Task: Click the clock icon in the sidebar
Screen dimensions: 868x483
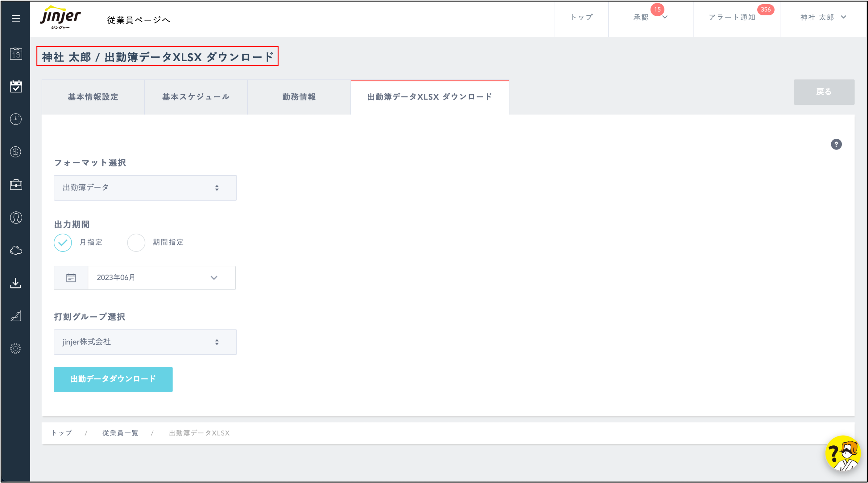Action: point(15,119)
